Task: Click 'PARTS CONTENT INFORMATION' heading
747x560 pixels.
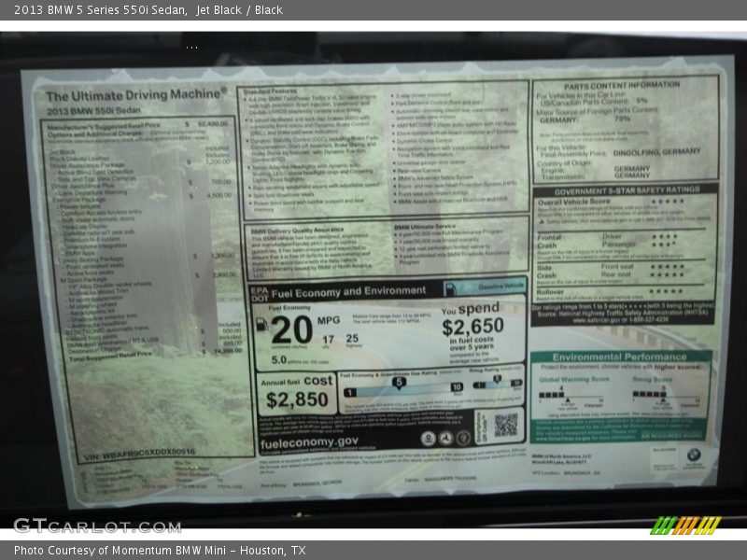Action: click(621, 86)
